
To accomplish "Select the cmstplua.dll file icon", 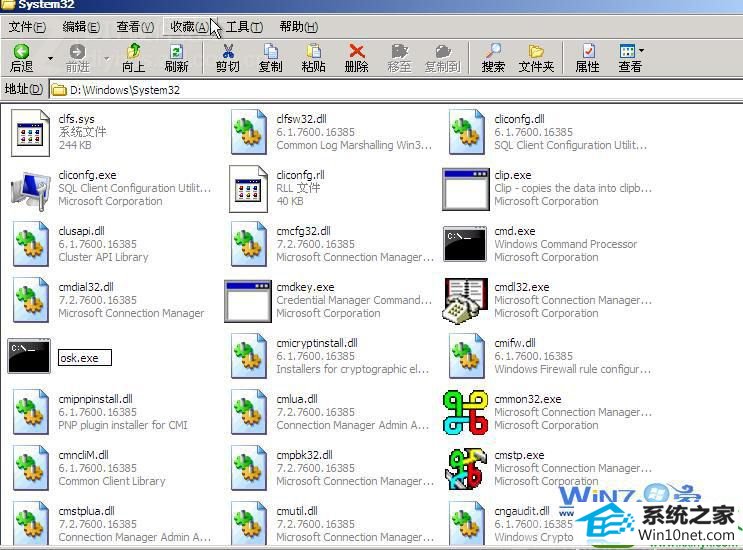I will click(31, 523).
